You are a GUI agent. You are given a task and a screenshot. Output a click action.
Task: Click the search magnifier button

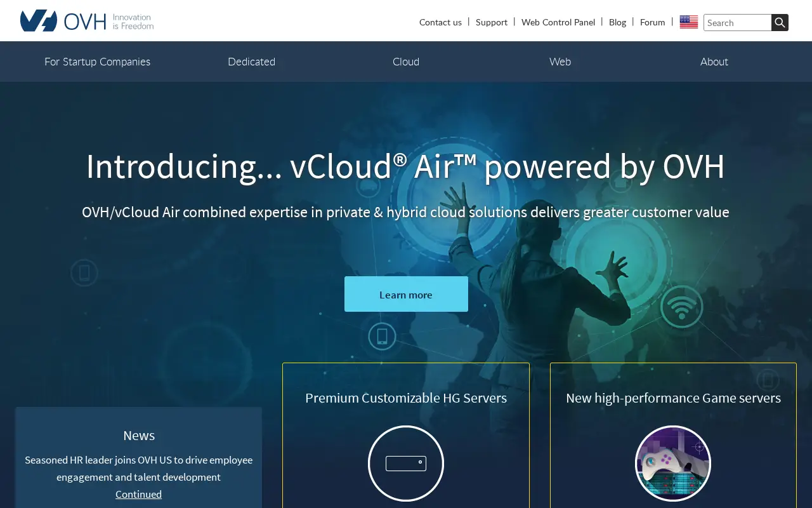[780, 22]
